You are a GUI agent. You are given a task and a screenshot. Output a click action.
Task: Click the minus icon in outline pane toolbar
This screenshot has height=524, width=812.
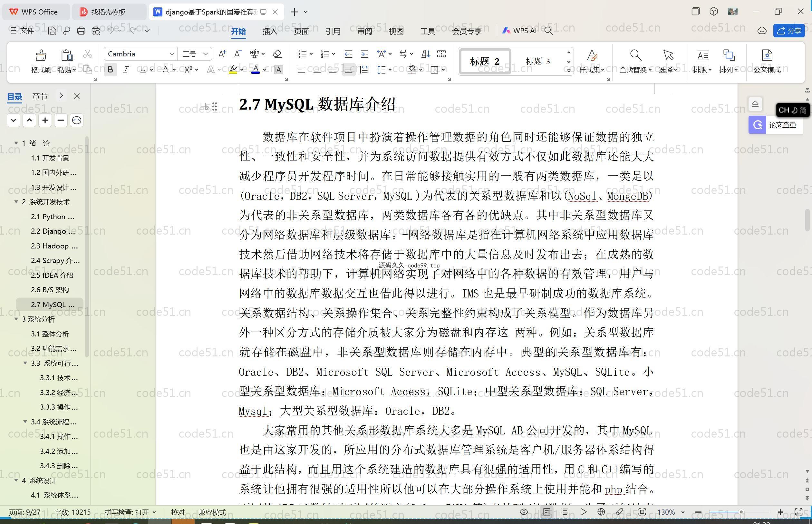coord(61,120)
